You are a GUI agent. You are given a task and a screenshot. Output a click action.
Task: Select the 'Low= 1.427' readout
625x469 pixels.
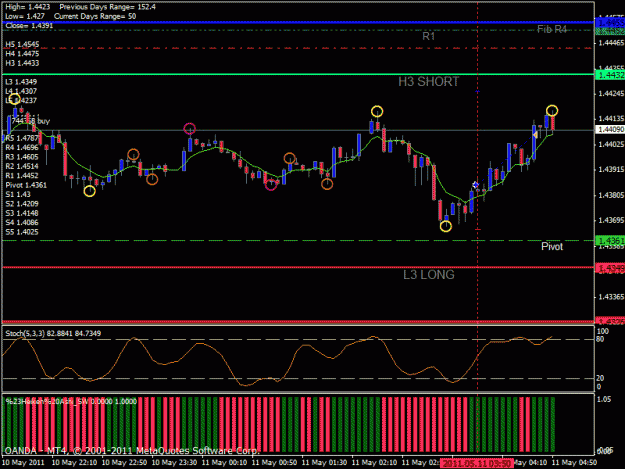(x=25, y=16)
